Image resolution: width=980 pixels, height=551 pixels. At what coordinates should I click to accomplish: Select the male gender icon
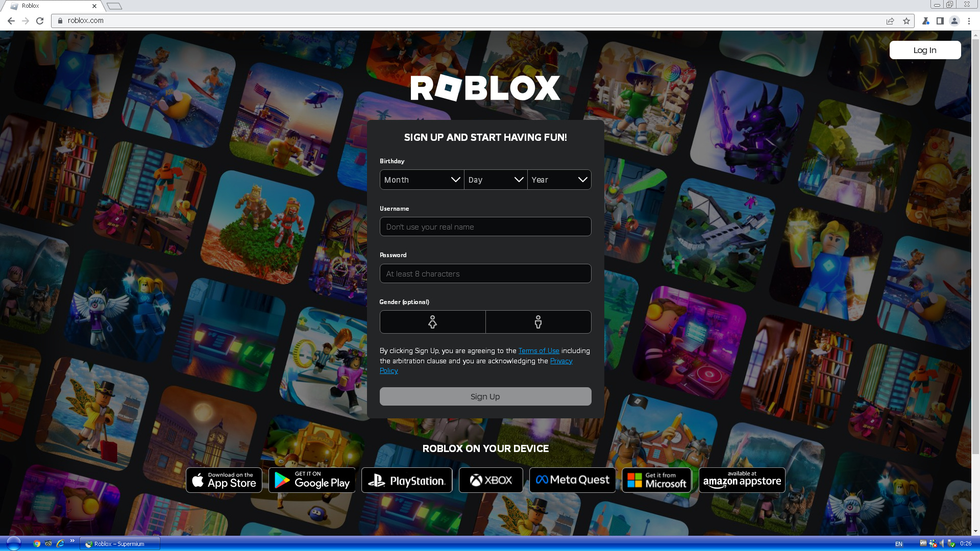(538, 322)
